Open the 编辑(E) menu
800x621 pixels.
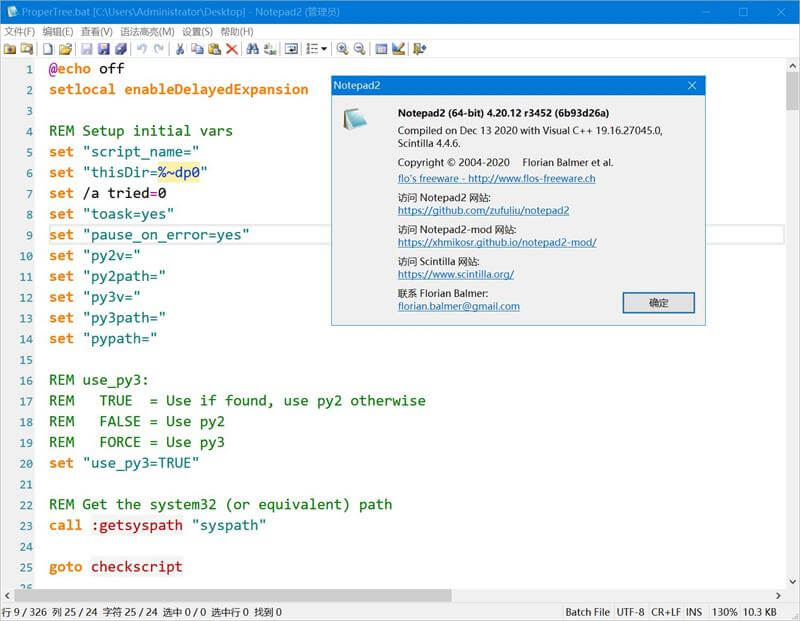(58, 32)
